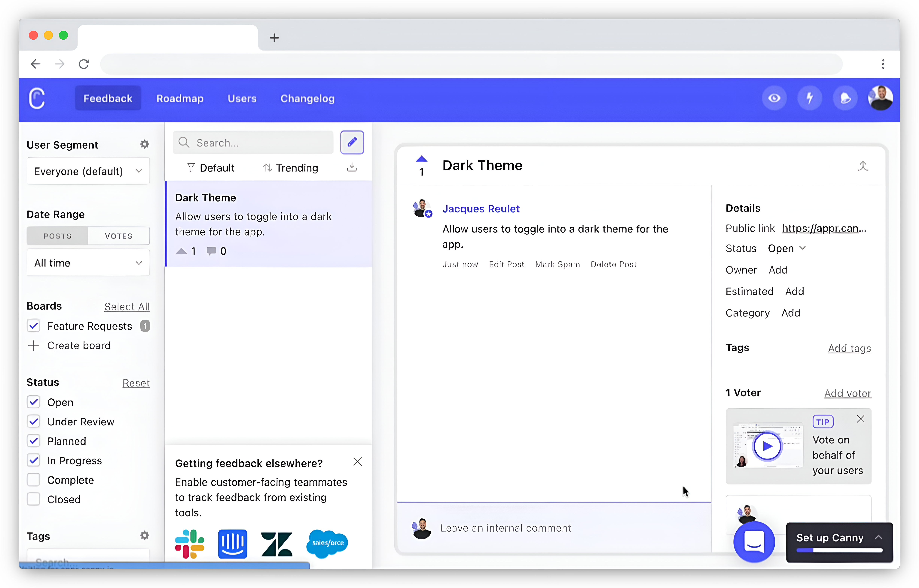Click the lightning quick-actions icon

tap(810, 98)
